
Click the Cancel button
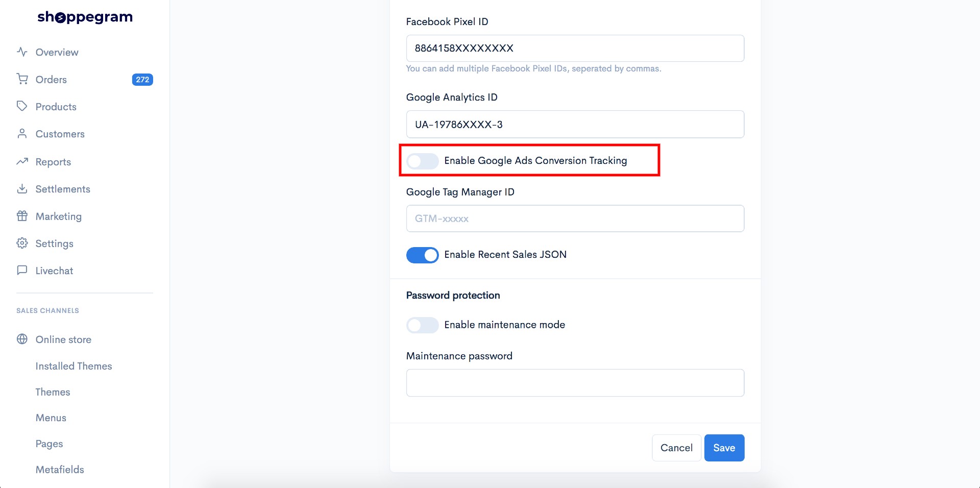click(x=676, y=448)
